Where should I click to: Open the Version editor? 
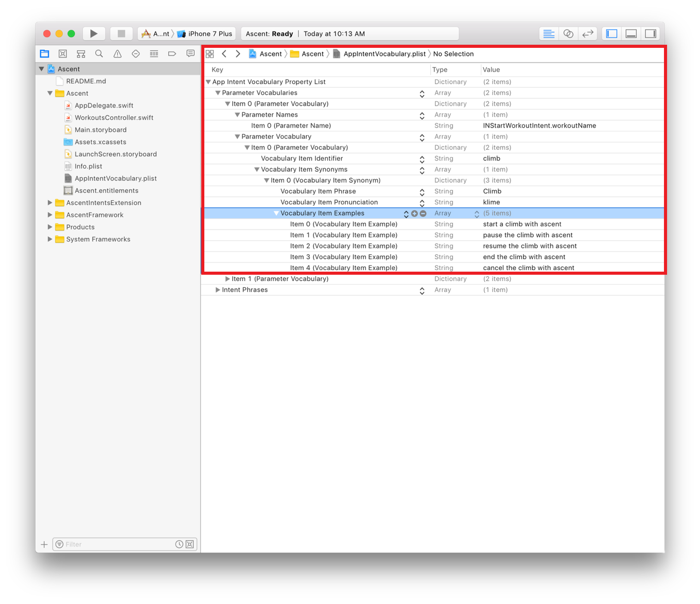tap(587, 33)
